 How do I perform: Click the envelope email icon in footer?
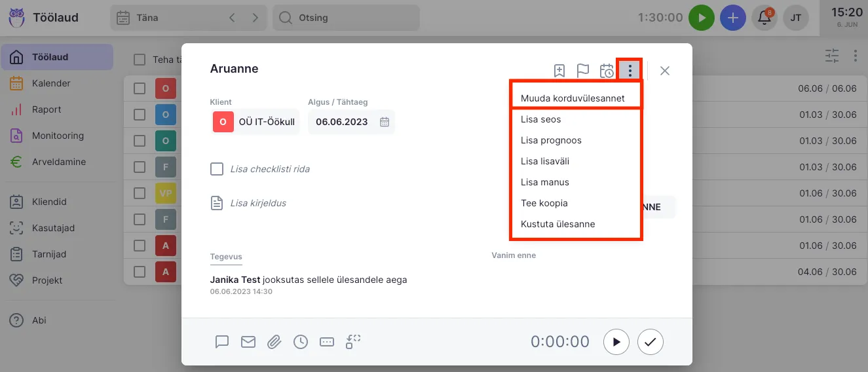pos(248,341)
